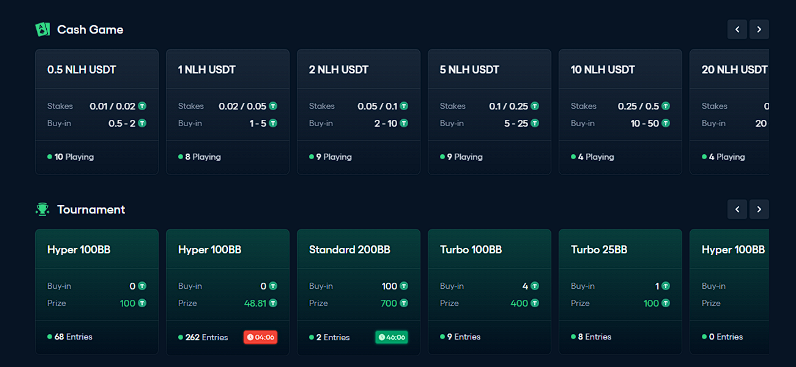Screen dimensions: 796x367
Task: Click the 48.81 prize value
Action: coord(255,303)
